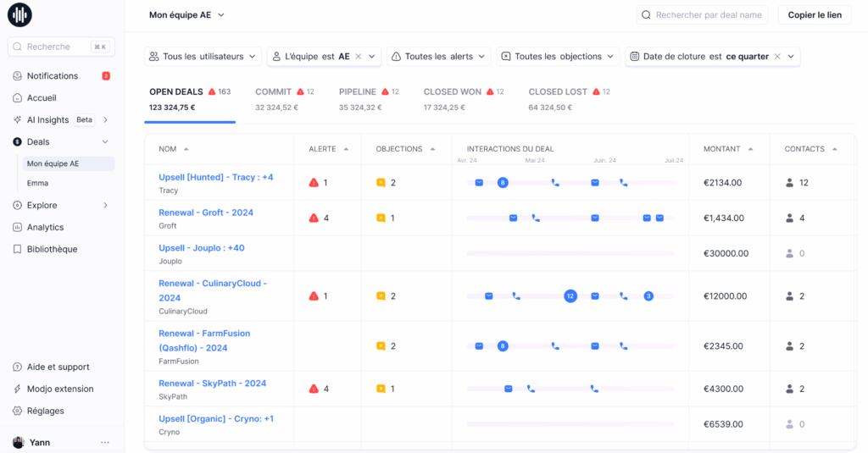
Task: Select the OPEN DEALS tab
Action: click(x=190, y=100)
